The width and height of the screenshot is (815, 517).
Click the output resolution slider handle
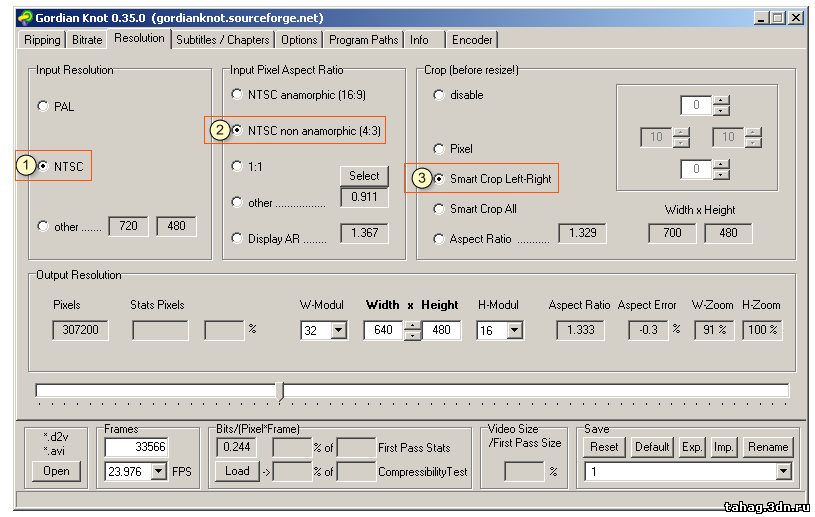(280, 391)
